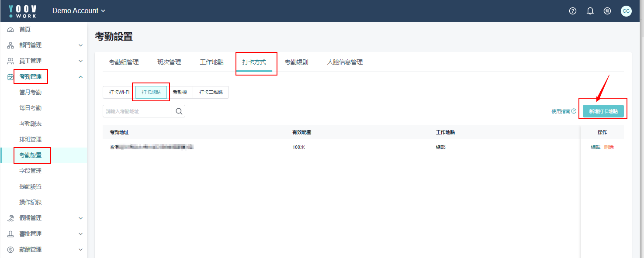Click the language switch icon in header

click(x=607, y=11)
